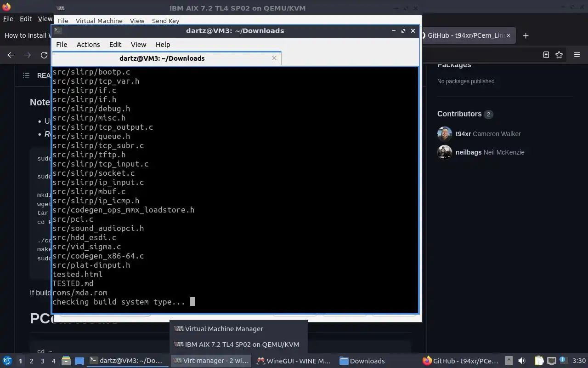Click the Virt-manager taskbar button

coord(211,361)
